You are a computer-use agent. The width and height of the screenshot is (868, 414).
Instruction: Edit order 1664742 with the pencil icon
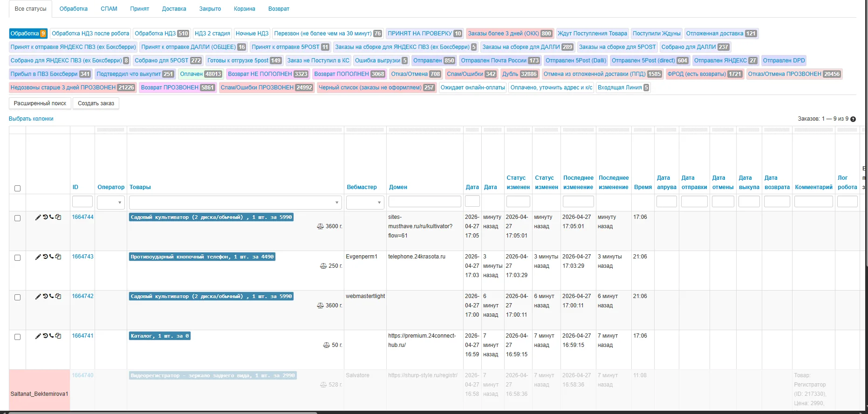click(x=38, y=297)
